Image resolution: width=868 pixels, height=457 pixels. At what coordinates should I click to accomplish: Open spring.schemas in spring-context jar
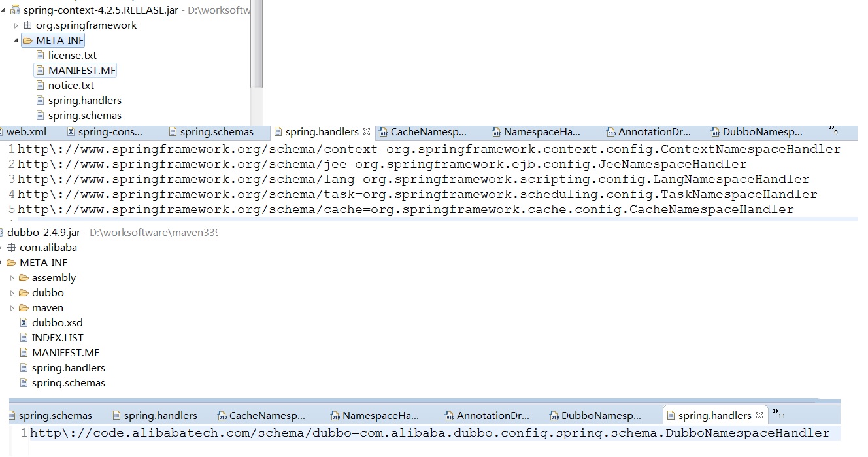85,116
